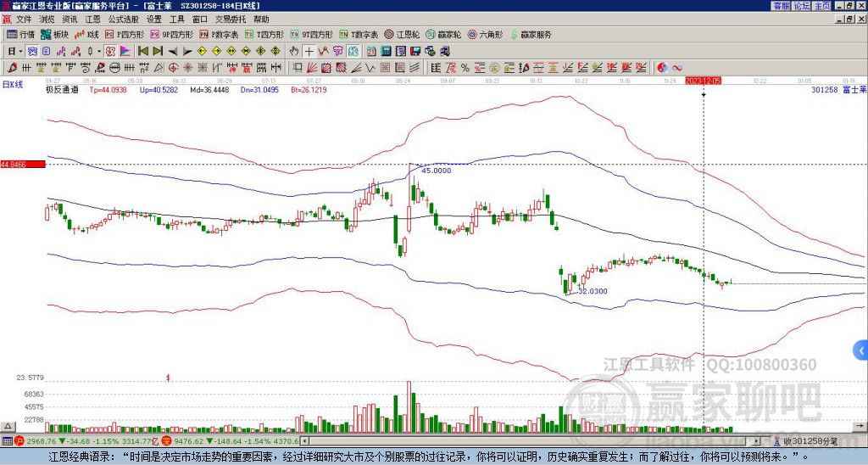Image resolution: width=868 pixels, height=465 pixels.
Task: Open the 江恩 menu
Action: pos(92,20)
